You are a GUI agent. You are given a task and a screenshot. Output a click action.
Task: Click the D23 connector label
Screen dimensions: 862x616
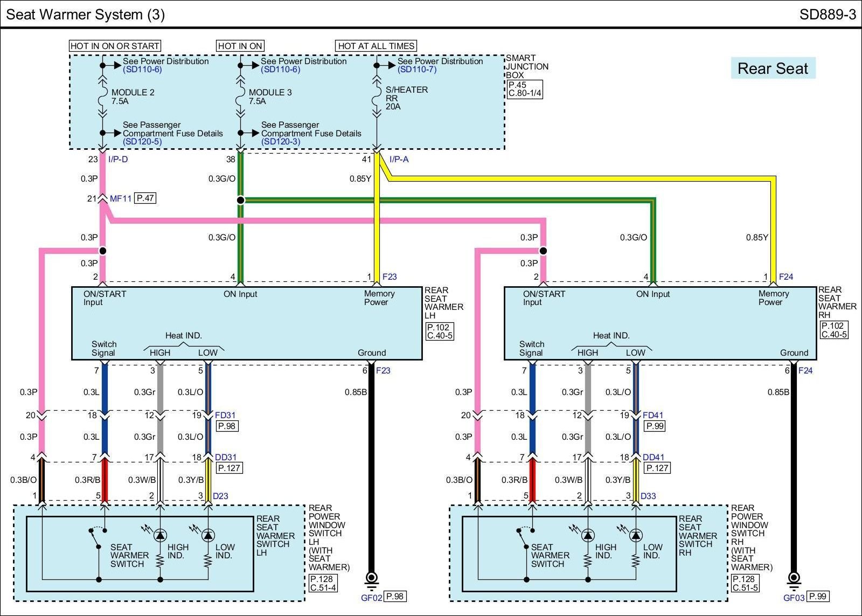[221, 496]
